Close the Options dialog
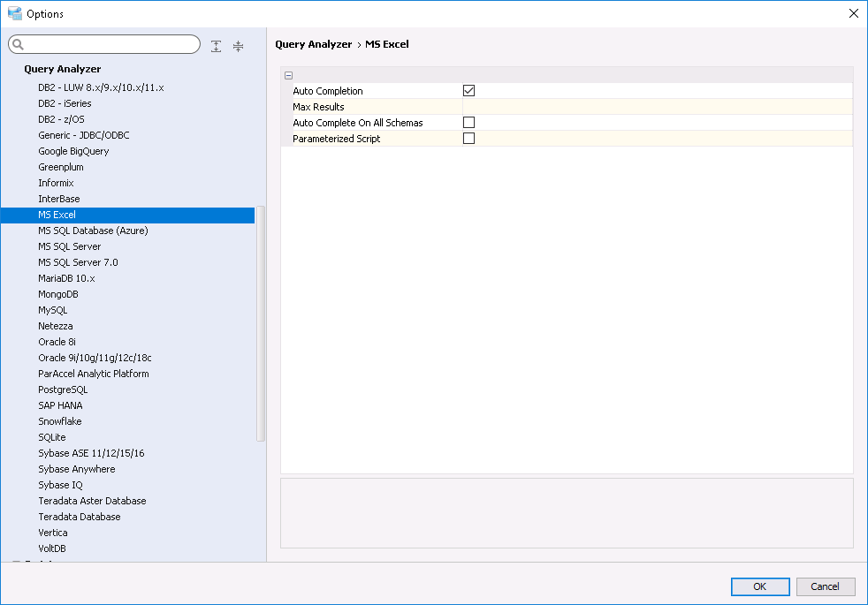Screen dimensions: 868x605 coord(853,13)
